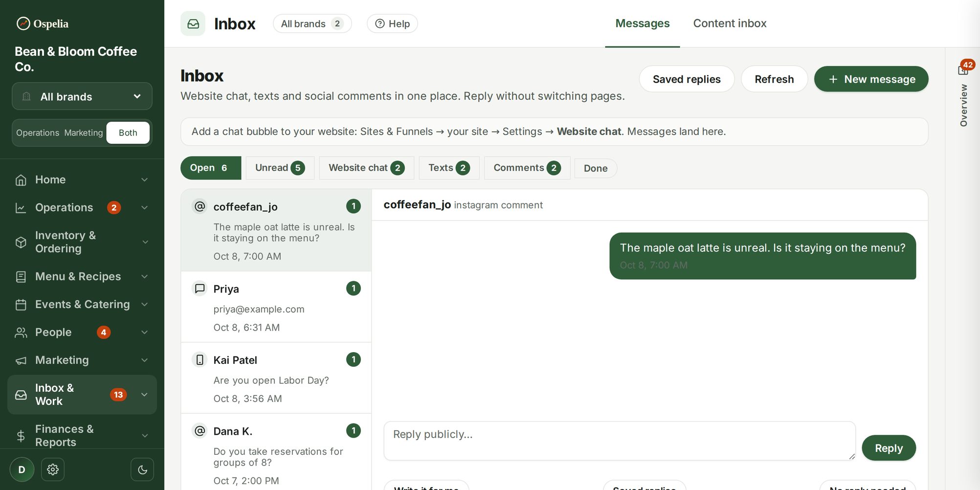
Task: Click the People group icon
Action: 21,333
